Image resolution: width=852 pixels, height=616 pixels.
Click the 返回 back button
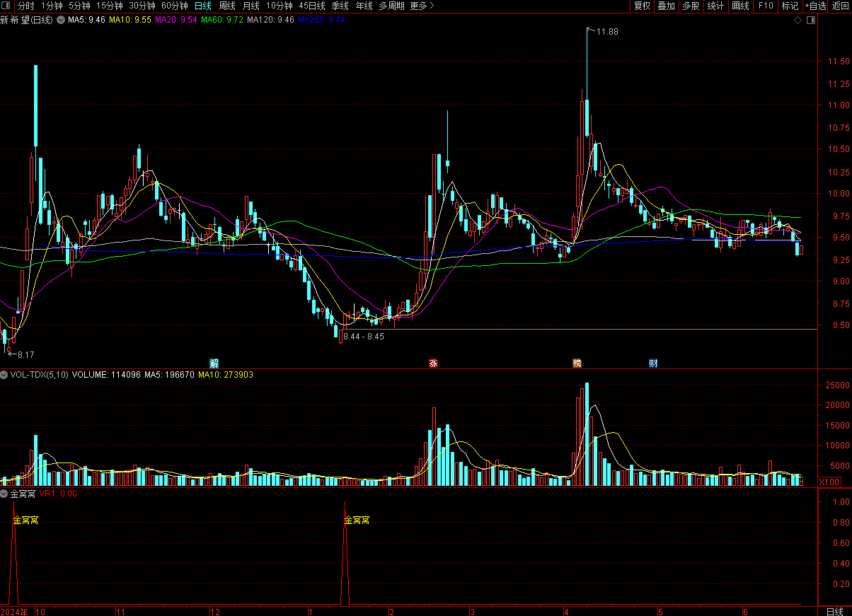(840, 6)
